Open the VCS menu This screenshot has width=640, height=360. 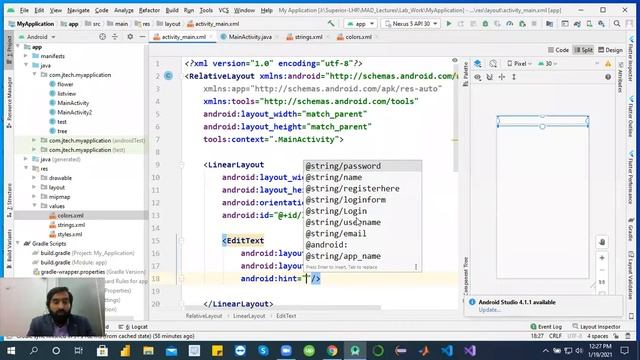pyautogui.click(x=224, y=10)
